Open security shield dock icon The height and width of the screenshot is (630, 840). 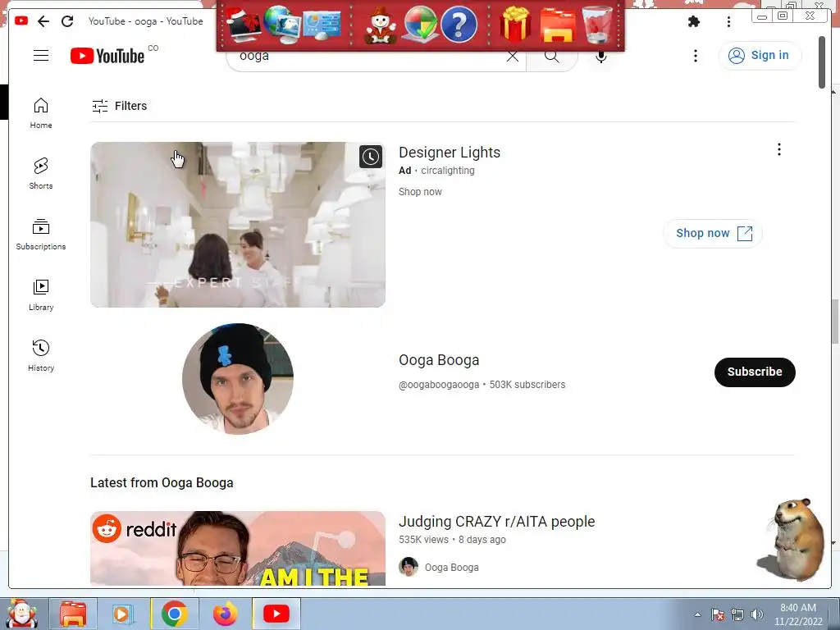point(420,24)
